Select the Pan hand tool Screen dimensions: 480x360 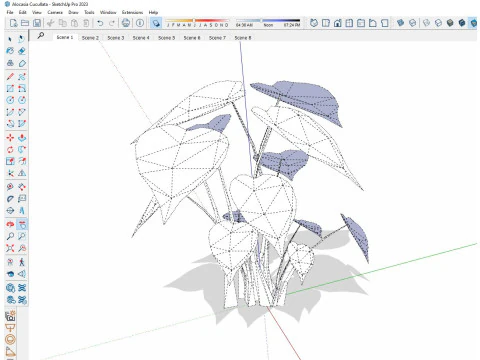click(22, 224)
